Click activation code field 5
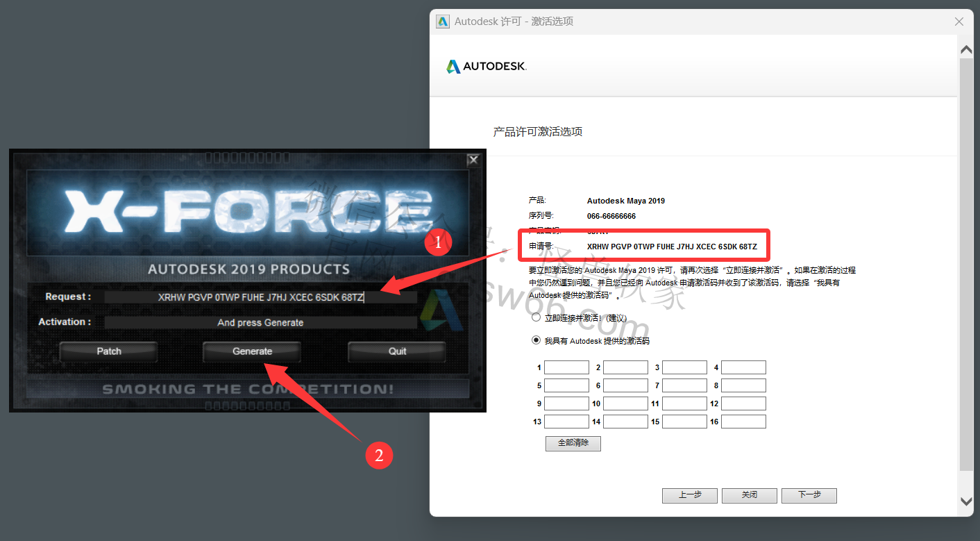980x541 pixels. (x=566, y=385)
